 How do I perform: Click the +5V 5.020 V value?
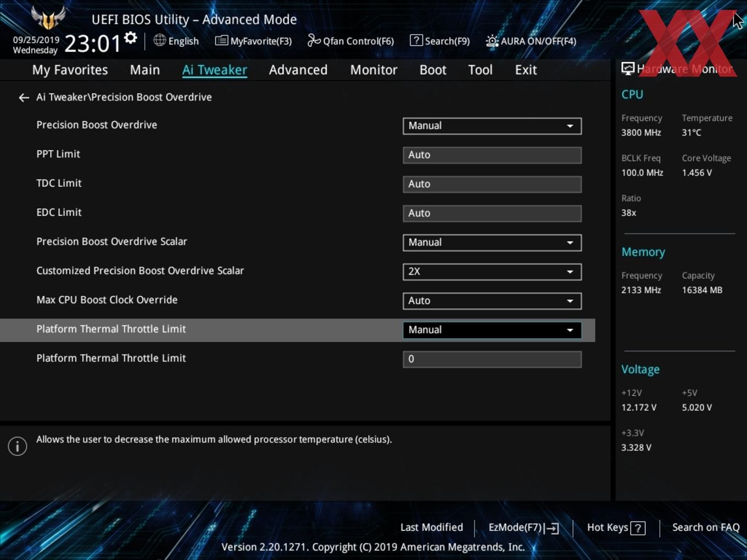697,407
